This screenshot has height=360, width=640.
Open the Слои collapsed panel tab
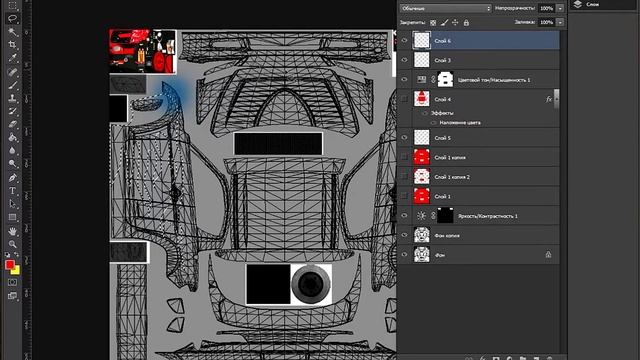click(587, 4)
